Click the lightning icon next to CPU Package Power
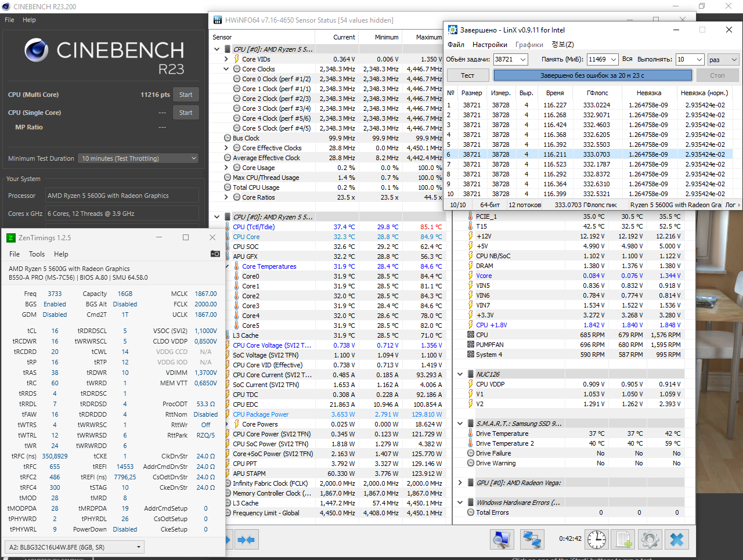The image size is (743, 560). pos(228,414)
